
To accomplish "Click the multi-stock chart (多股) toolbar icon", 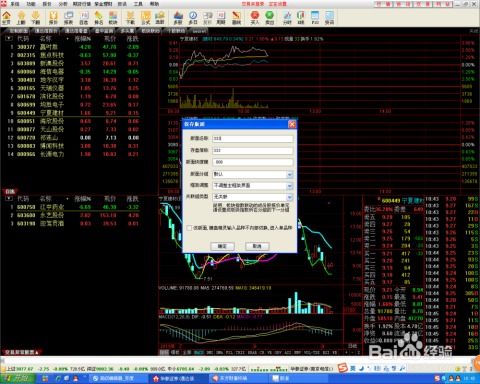I will [178, 17].
